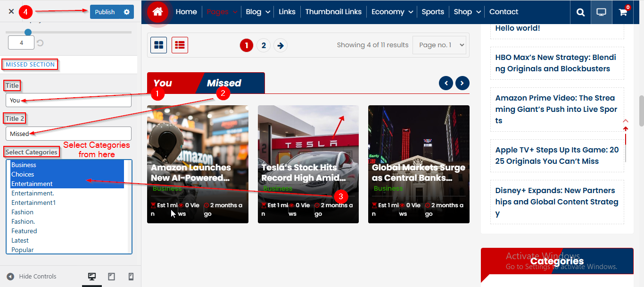Switch to desktop preview mode
644x287 pixels.
(x=92, y=277)
